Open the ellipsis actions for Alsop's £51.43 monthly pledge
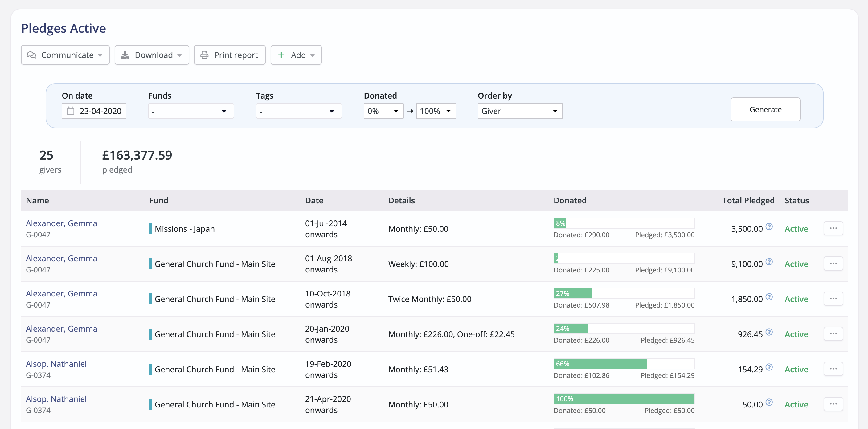The height and width of the screenshot is (429, 868). (833, 369)
